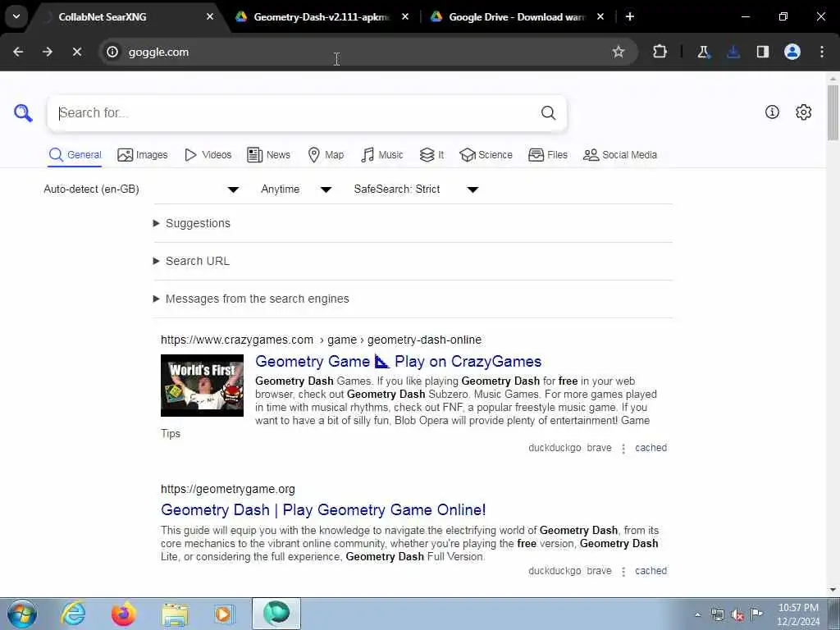Open the browser profile avatar
The height and width of the screenshot is (630, 840).
pos(792,52)
